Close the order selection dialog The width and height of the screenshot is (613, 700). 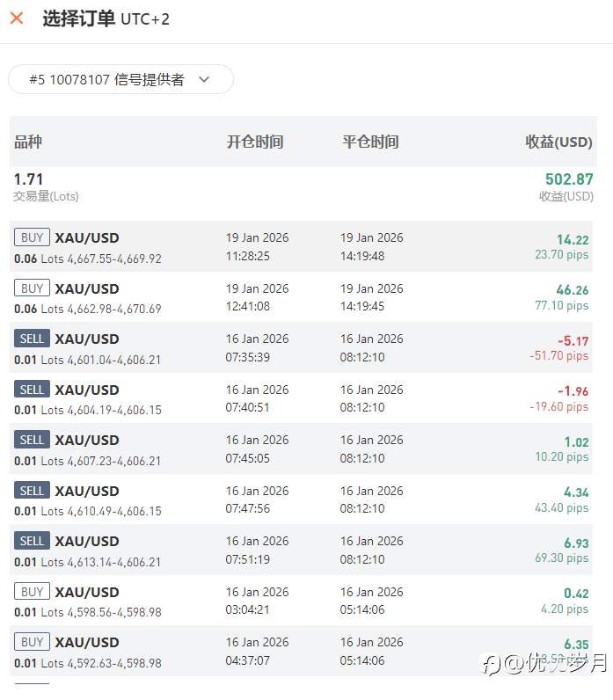[x=17, y=18]
